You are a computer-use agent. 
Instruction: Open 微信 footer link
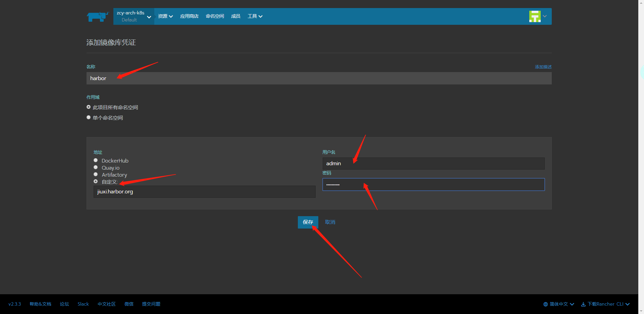tap(129, 304)
